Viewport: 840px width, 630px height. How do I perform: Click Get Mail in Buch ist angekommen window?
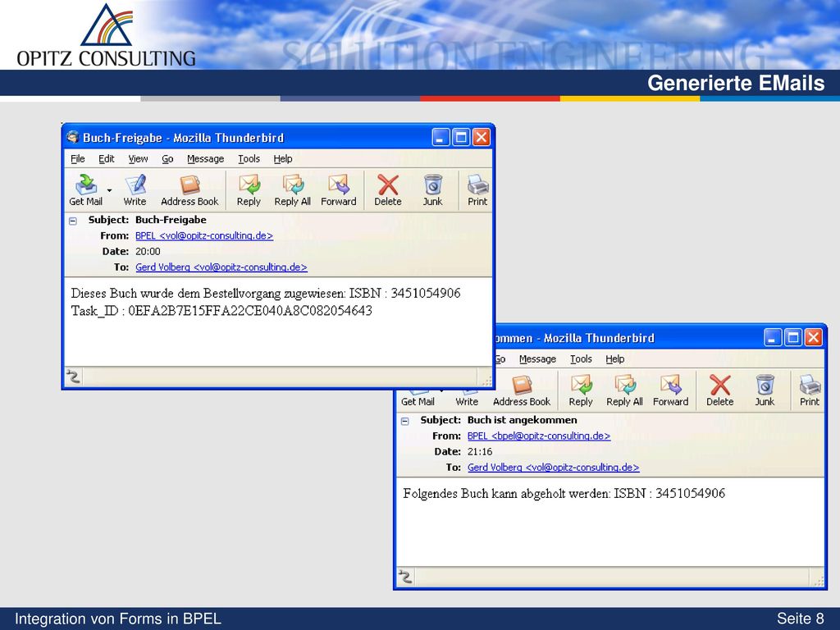[418, 401]
